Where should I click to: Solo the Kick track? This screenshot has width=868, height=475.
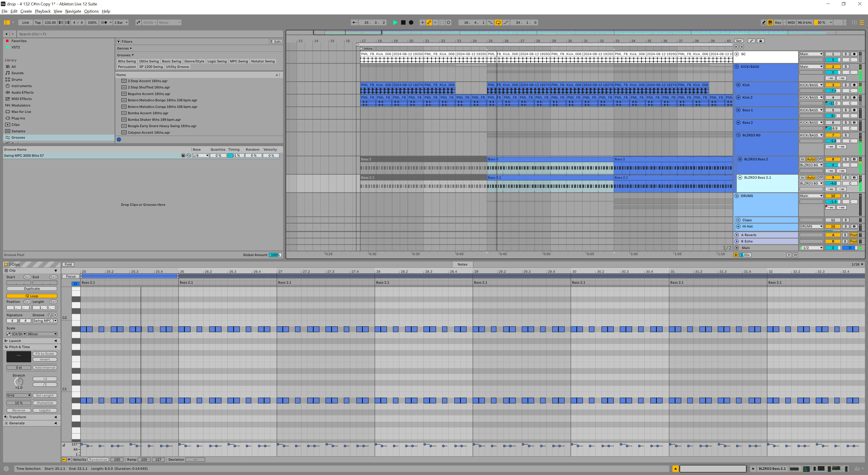coord(845,85)
